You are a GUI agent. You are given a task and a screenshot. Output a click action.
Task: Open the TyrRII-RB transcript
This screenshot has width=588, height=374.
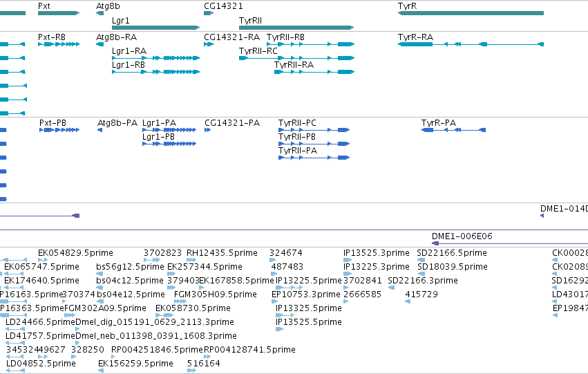(310, 44)
